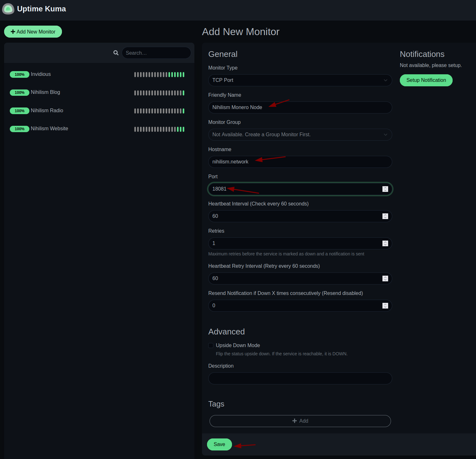Image resolution: width=476 pixels, height=459 pixels.
Task: Focus the Description input field
Action: point(300,378)
